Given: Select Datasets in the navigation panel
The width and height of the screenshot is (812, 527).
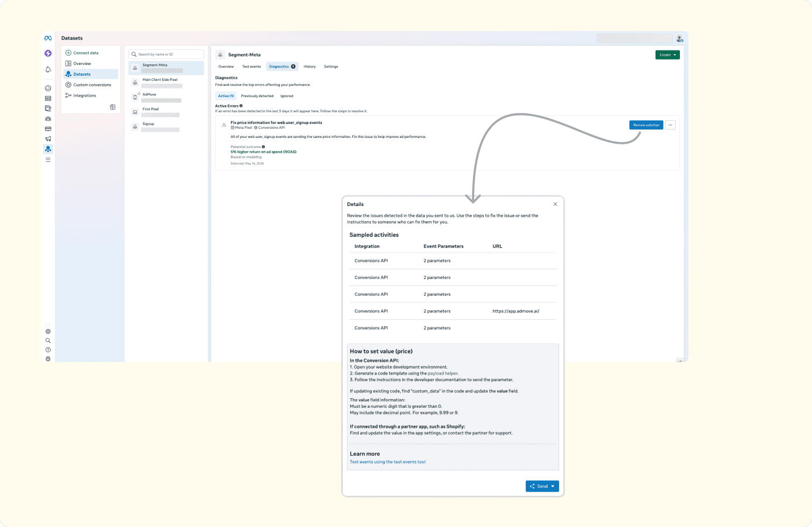Looking at the screenshot, I should (90, 74).
